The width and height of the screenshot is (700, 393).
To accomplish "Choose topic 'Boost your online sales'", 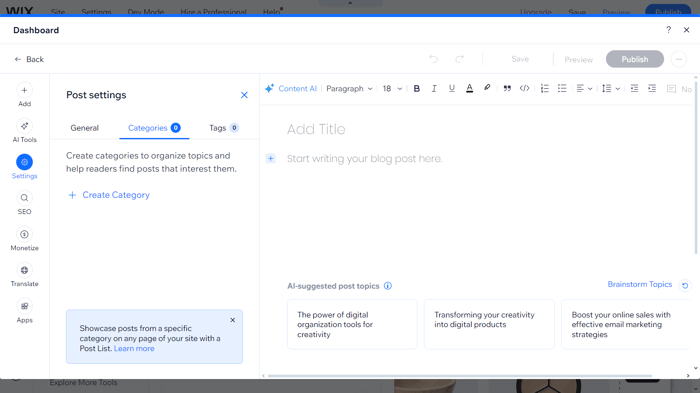I will click(x=626, y=324).
